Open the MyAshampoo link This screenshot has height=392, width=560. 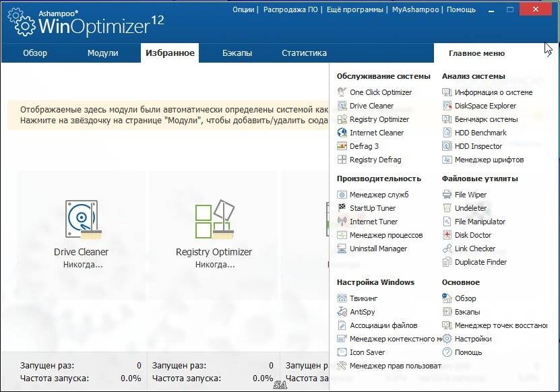pos(415,9)
